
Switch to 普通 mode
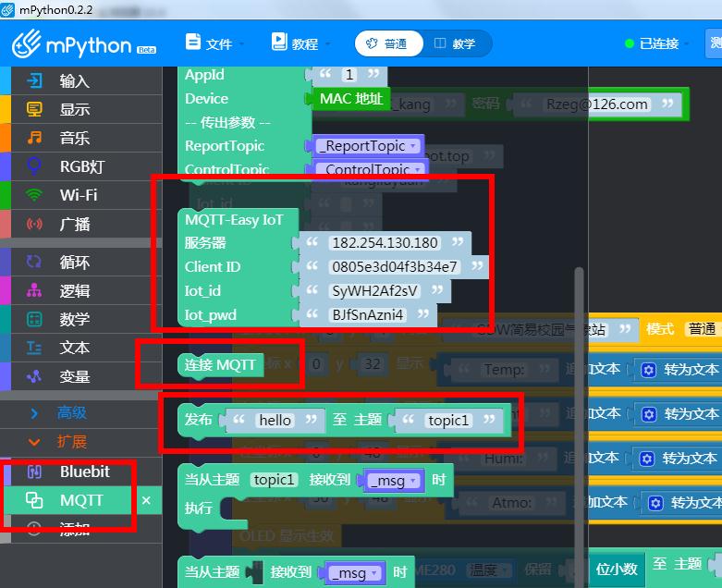(388, 43)
